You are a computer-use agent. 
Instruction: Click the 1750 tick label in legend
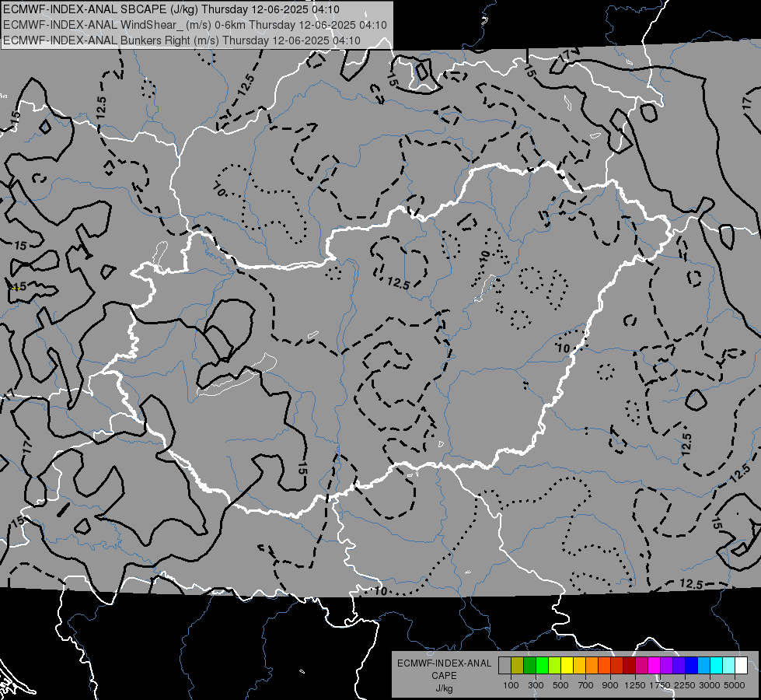tap(660, 685)
